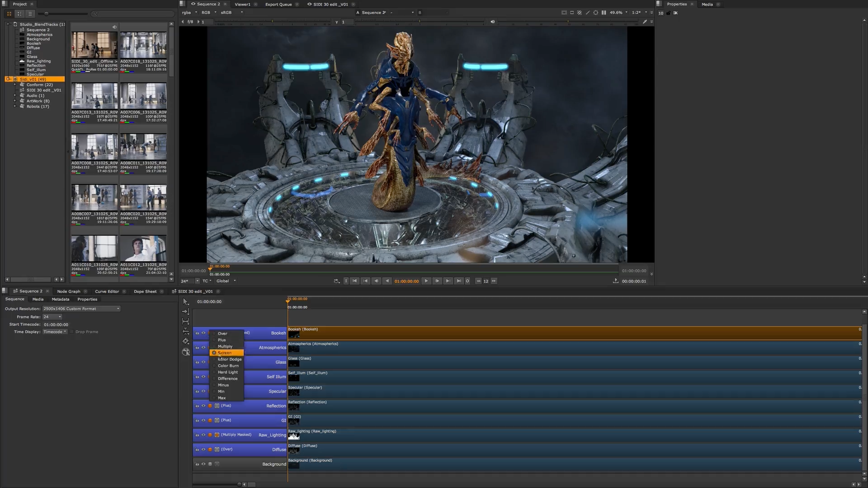The height and width of the screenshot is (488, 868).
Task: Select the A007C018 clip thumbnail
Action: 143,45
